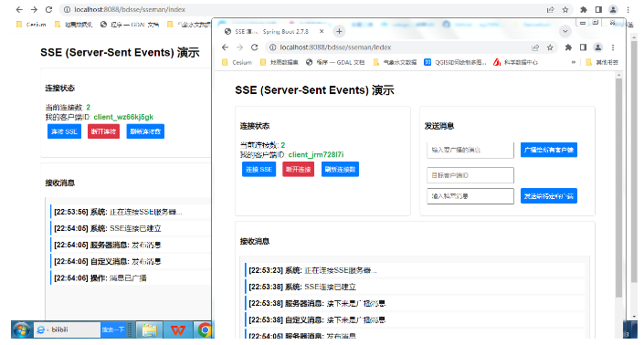Screen dimensions: 644x345
Task: Click 刷新连接数 button in front window
Action: point(340,170)
